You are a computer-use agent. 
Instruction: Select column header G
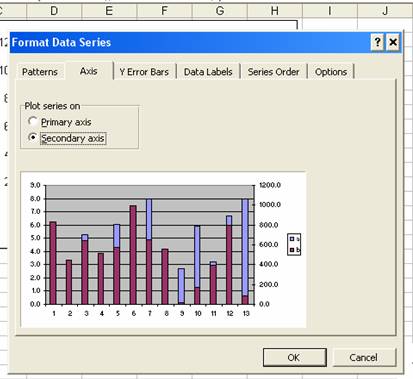point(220,11)
